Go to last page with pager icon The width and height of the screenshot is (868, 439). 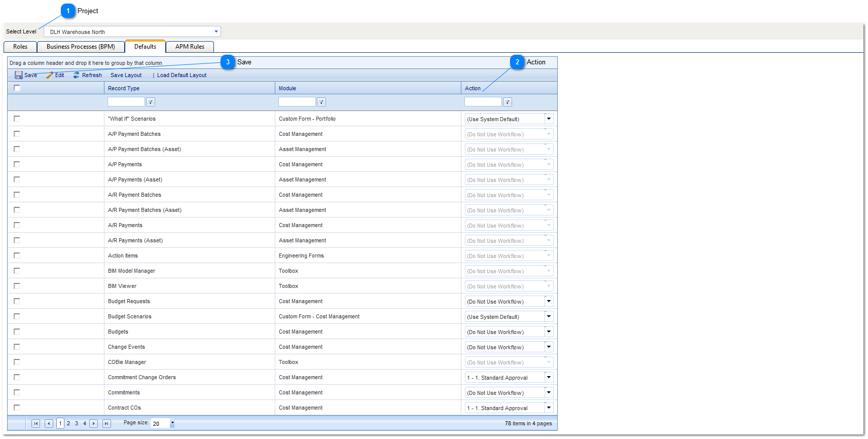coord(106,423)
